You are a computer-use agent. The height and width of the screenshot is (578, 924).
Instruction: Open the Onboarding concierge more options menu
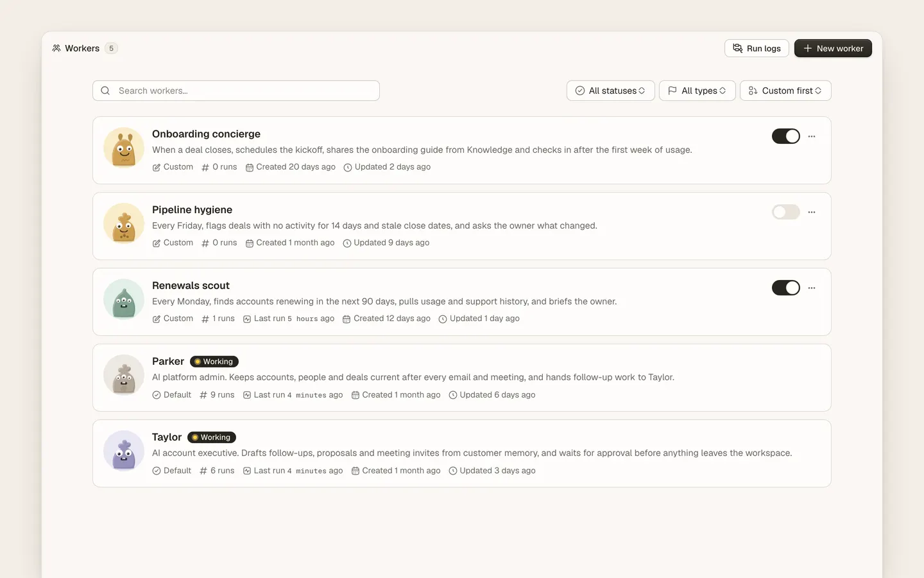pos(812,136)
